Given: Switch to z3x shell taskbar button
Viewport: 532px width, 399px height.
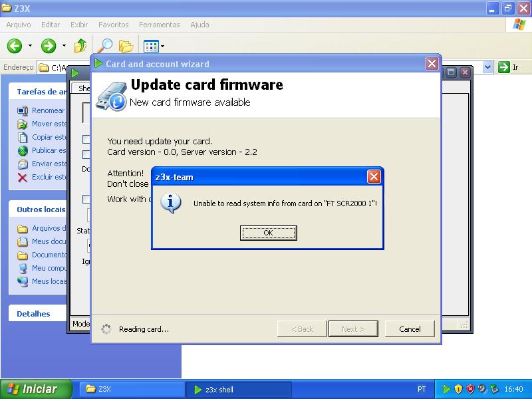Looking at the screenshot, I should [239, 390].
